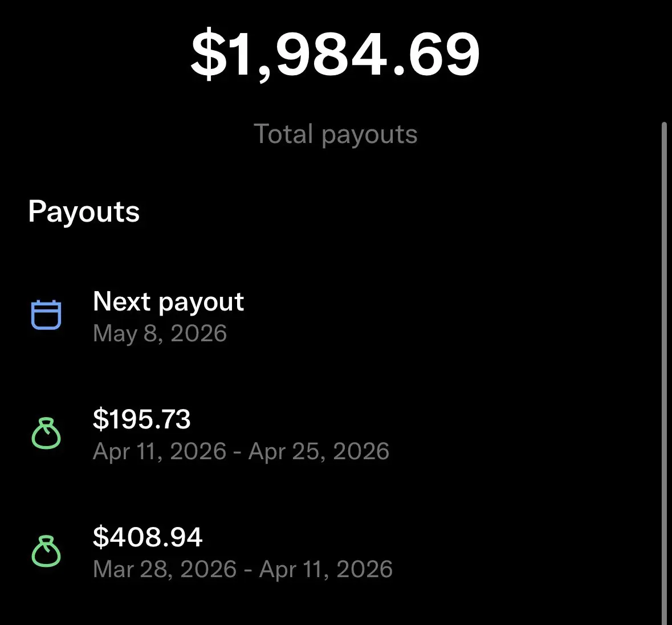672x625 pixels.
Task: Click the white Payouts section heading
Action: click(x=84, y=212)
